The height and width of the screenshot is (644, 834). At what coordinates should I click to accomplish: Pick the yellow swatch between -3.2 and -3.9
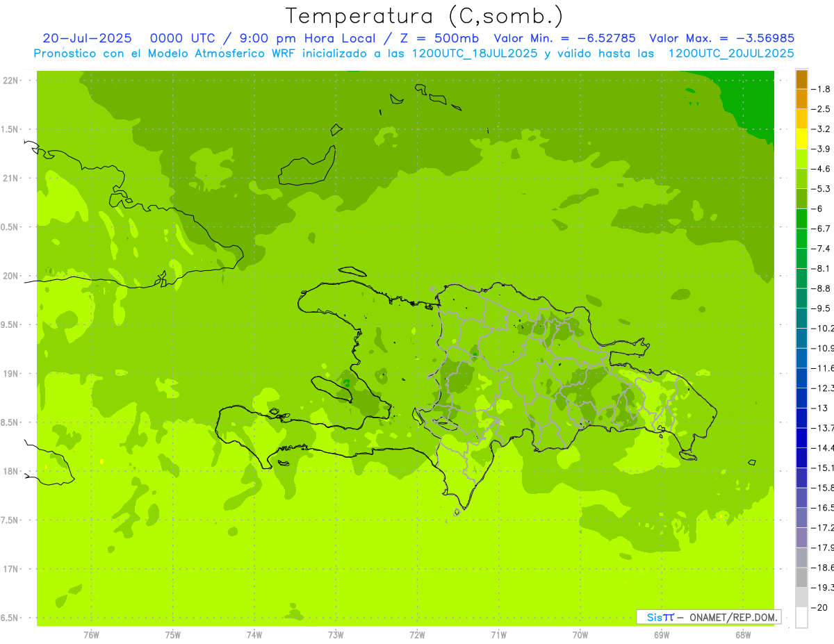[801, 139]
